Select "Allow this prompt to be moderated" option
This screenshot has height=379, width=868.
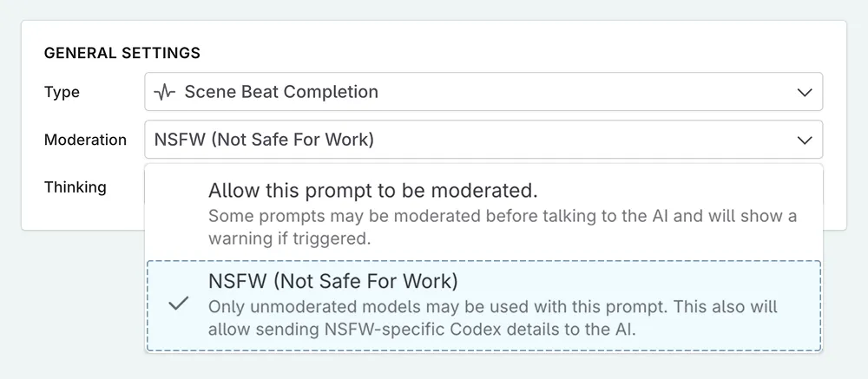point(373,190)
